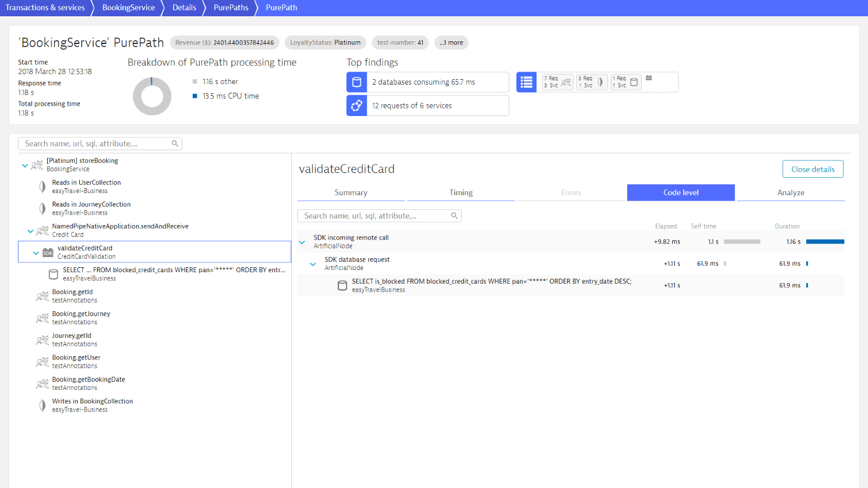Click the Revenue ($) attribute pill
Screen dimensions: 868x488
click(x=225, y=43)
